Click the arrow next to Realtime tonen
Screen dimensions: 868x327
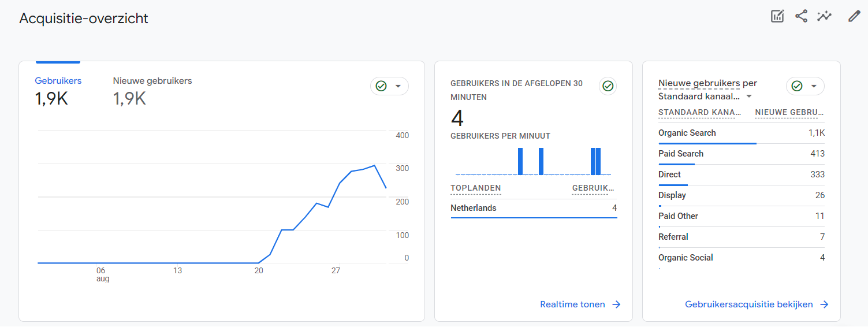616,304
